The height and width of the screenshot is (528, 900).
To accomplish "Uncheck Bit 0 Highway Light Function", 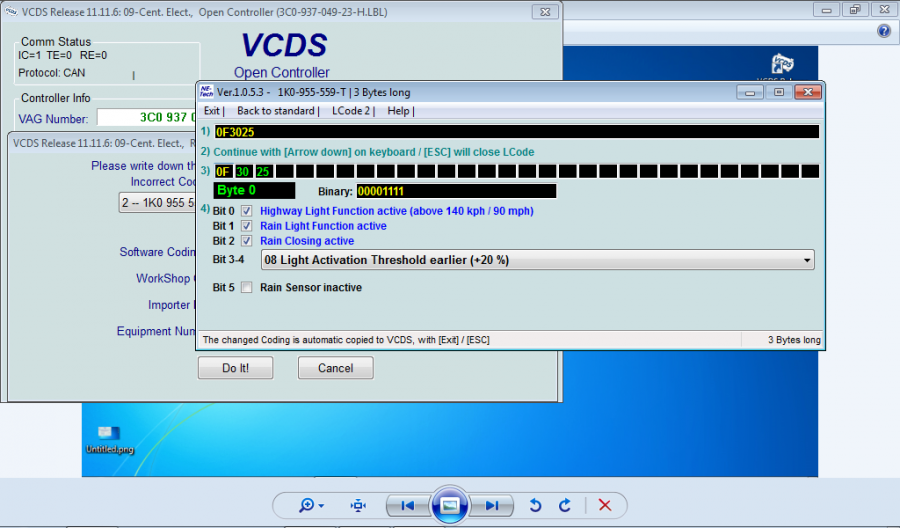I will coord(246,212).
